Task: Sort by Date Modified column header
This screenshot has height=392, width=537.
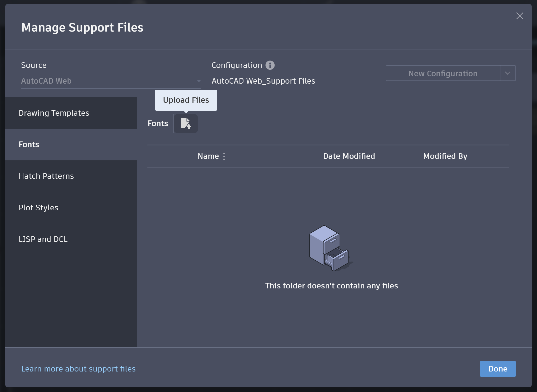Action: [349, 156]
